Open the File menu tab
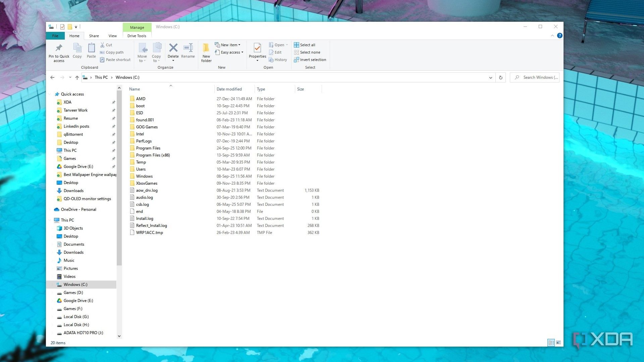644x362 pixels. tap(55, 36)
